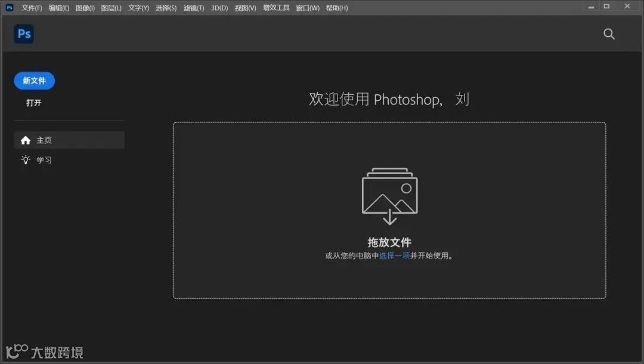
Task: Click the 拖放文件 heading text
Action: 389,242
